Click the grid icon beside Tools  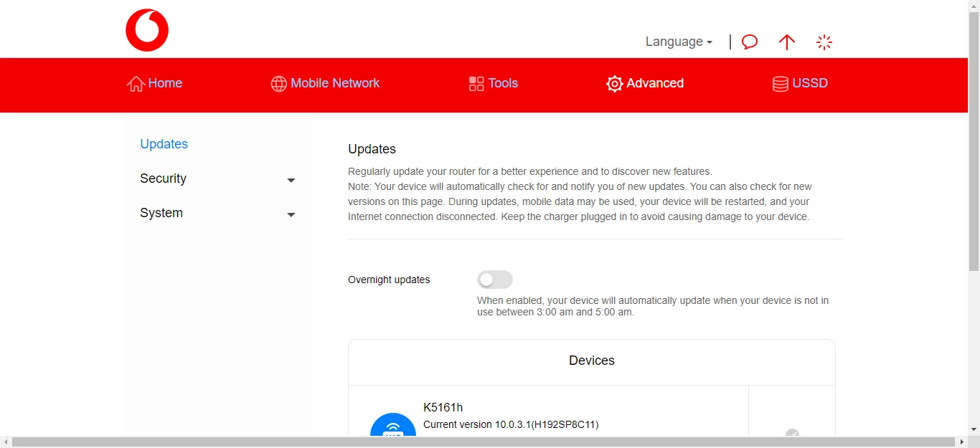tap(476, 84)
